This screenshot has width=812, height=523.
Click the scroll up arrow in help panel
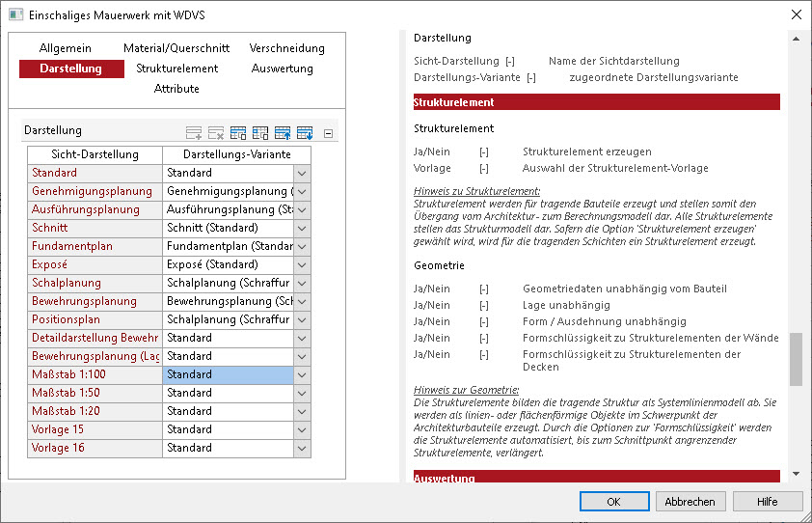[x=796, y=39]
